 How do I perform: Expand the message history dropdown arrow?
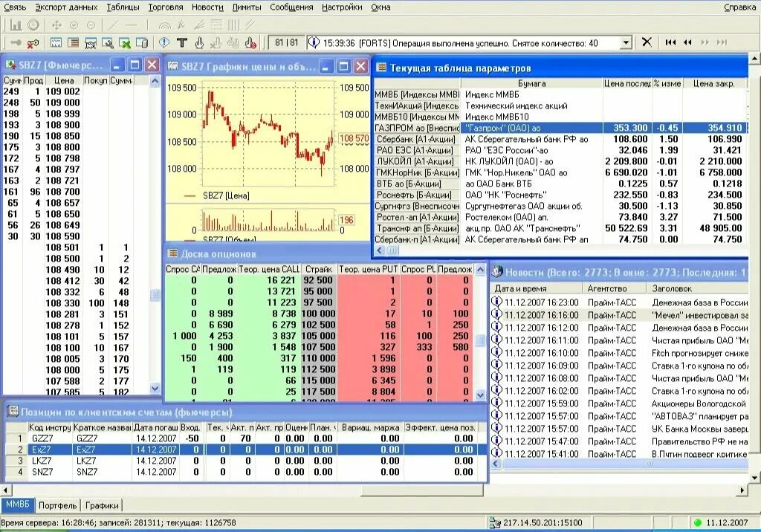coord(626,42)
